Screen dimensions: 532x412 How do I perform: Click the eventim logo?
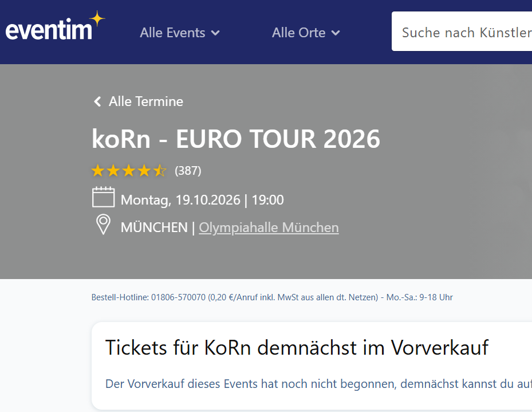[54, 26]
